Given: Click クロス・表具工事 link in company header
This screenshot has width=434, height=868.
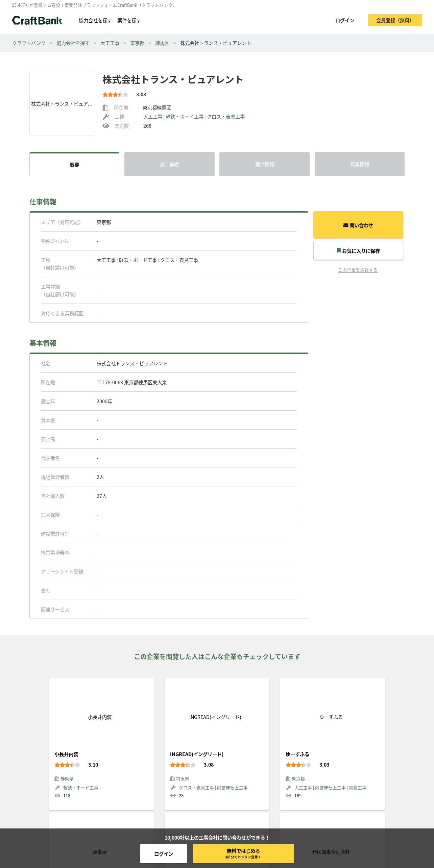Looking at the screenshot, I should (226, 117).
